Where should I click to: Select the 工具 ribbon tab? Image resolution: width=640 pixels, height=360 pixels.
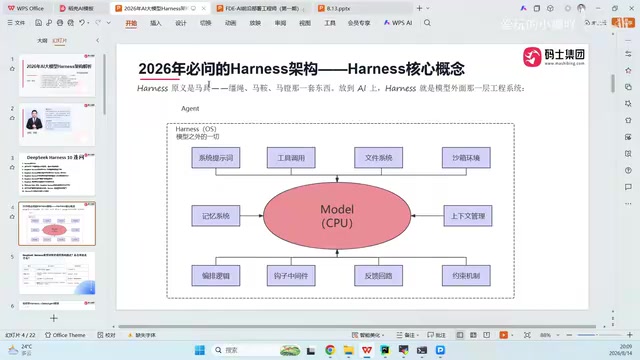point(330,23)
